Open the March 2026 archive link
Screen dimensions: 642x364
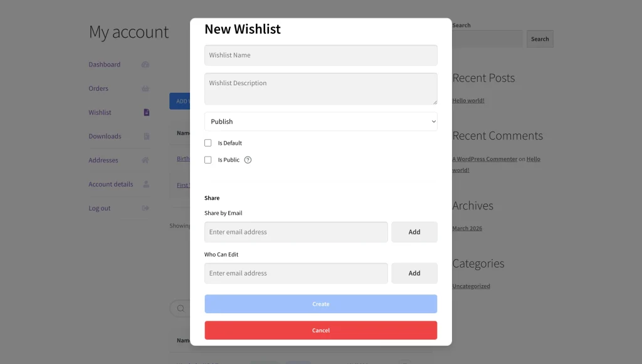(467, 228)
